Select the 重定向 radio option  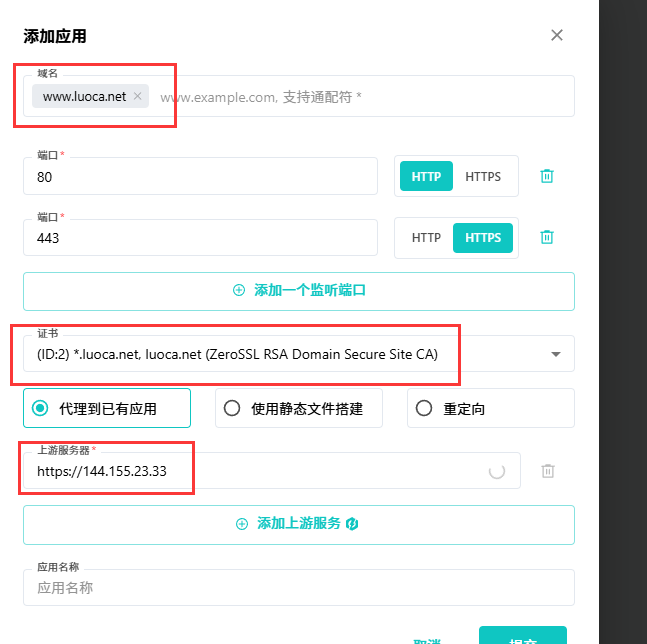[490, 408]
